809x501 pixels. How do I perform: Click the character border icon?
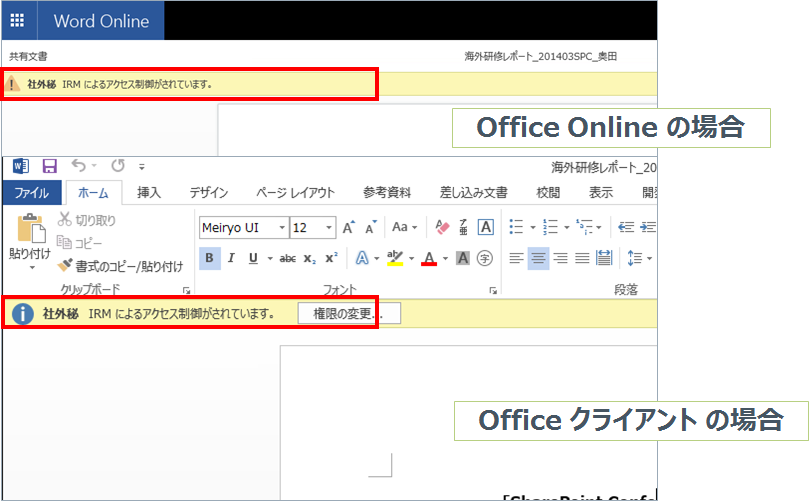(486, 227)
